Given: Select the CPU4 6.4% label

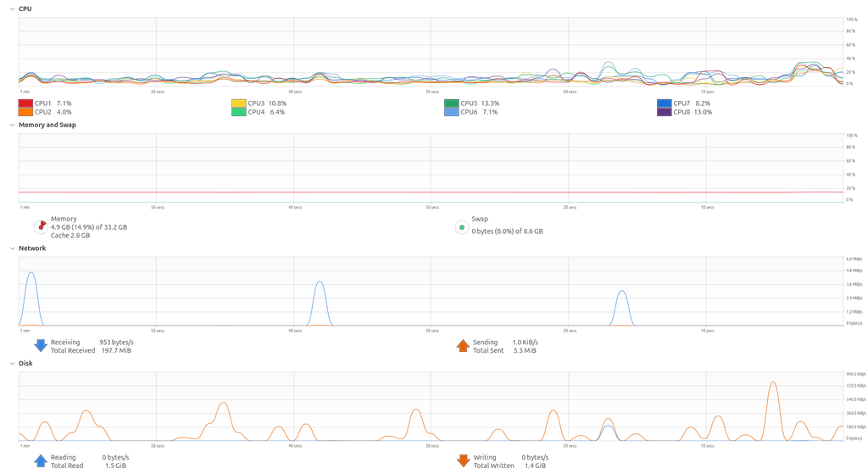Looking at the screenshot, I should pyautogui.click(x=266, y=112).
